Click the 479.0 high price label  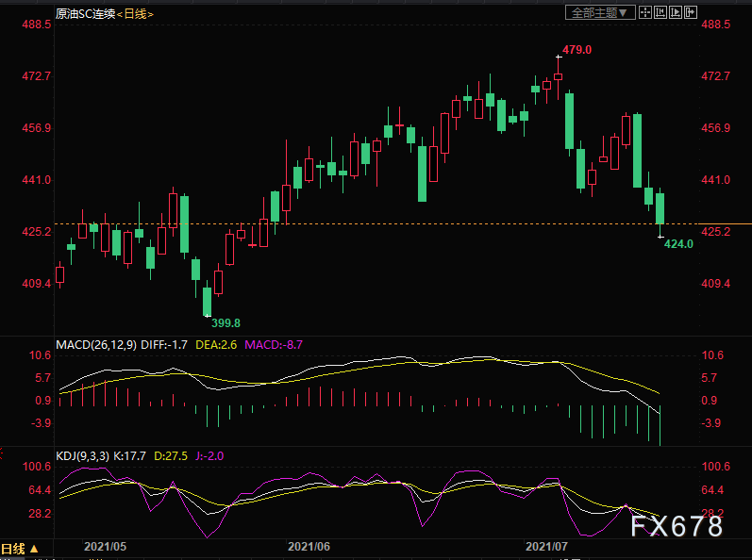pos(577,50)
